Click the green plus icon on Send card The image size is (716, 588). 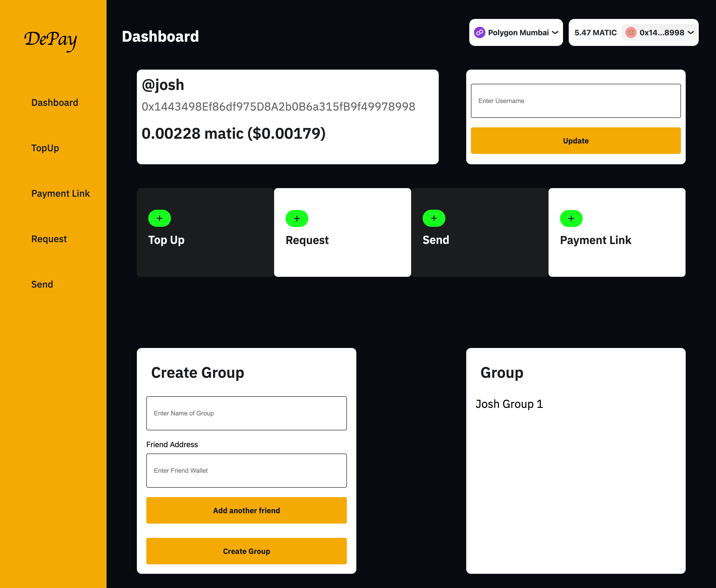pyautogui.click(x=434, y=218)
